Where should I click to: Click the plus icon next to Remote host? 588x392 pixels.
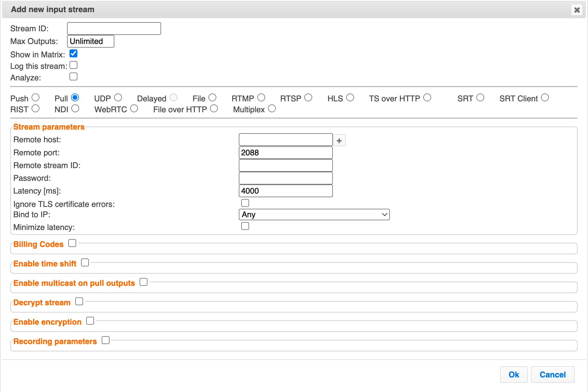click(339, 140)
